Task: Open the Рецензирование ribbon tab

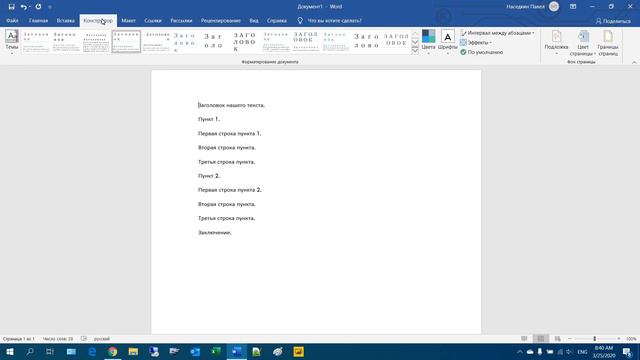Action: pos(220,20)
